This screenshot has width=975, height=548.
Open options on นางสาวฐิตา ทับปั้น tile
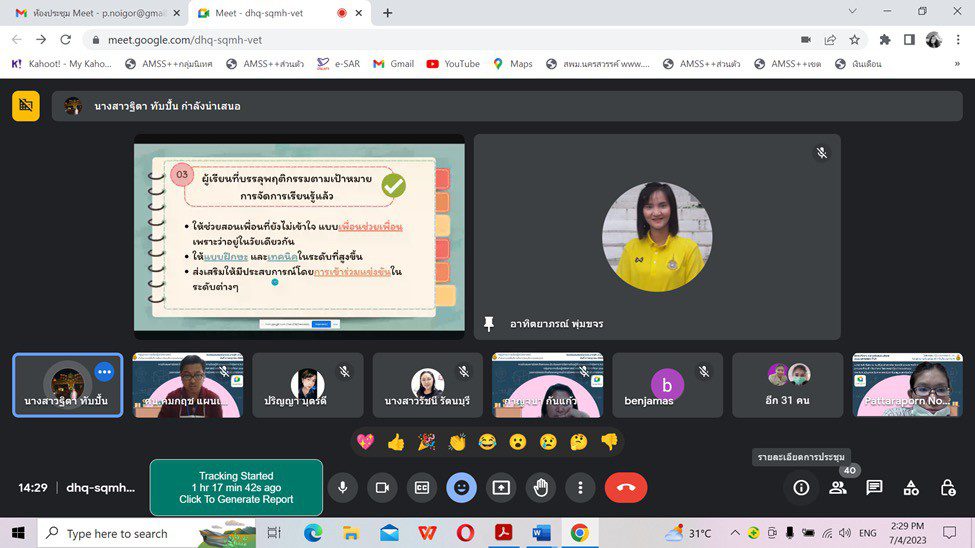(104, 372)
